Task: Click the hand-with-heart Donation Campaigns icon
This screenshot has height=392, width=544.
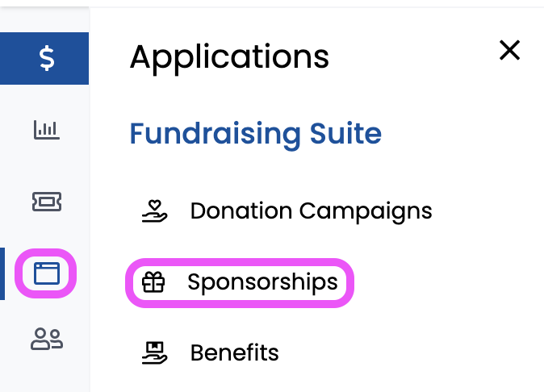Action: tap(155, 211)
